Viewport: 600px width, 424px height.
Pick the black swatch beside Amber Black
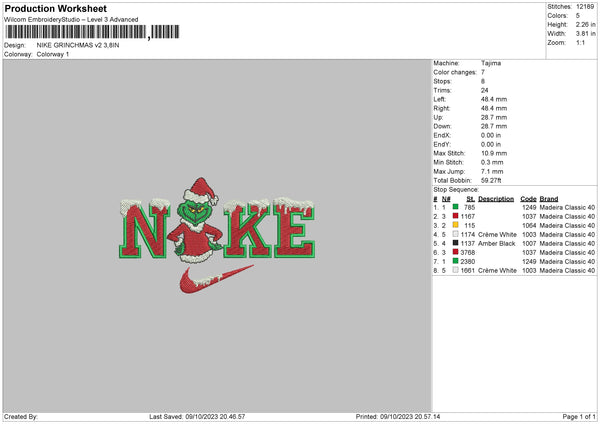coord(455,243)
